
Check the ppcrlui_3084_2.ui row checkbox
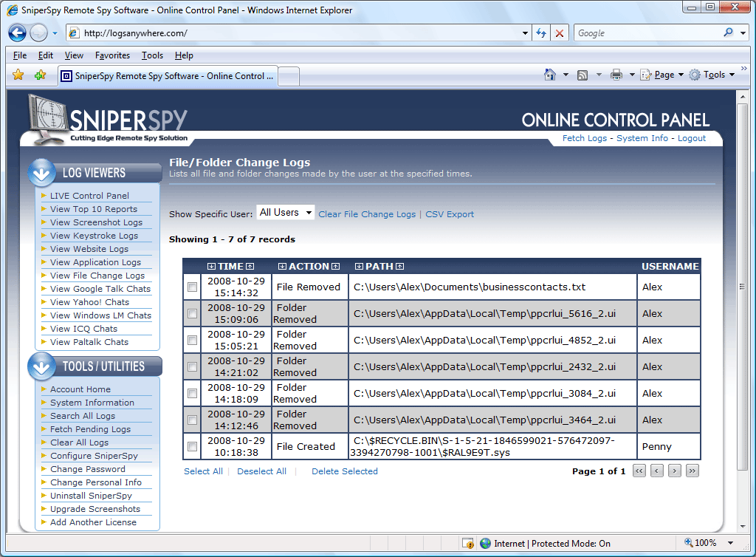click(x=193, y=394)
